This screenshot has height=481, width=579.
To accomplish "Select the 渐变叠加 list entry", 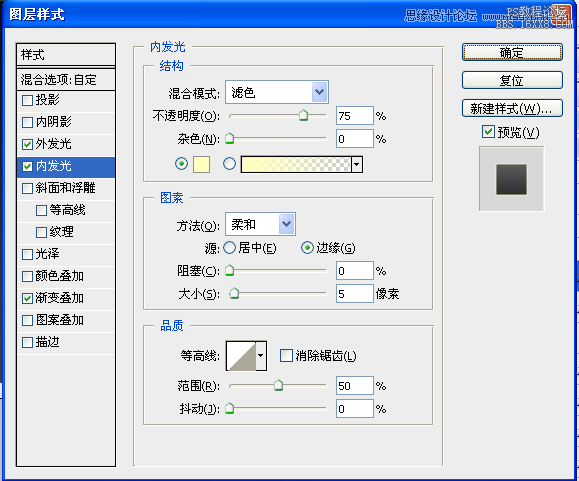I will (x=66, y=298).
